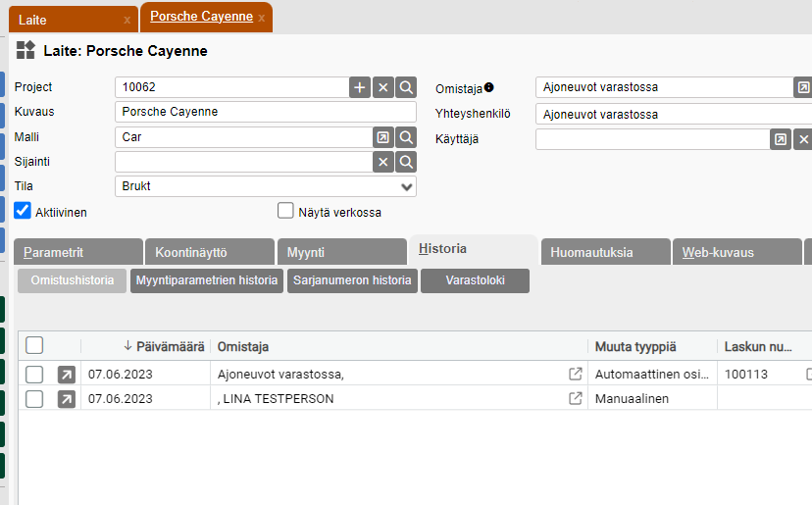Click the 07.06.2023 date in Ajoneuvot varastossa row
The width and height of the screenshot is (812, 505).
coord(121,374)
